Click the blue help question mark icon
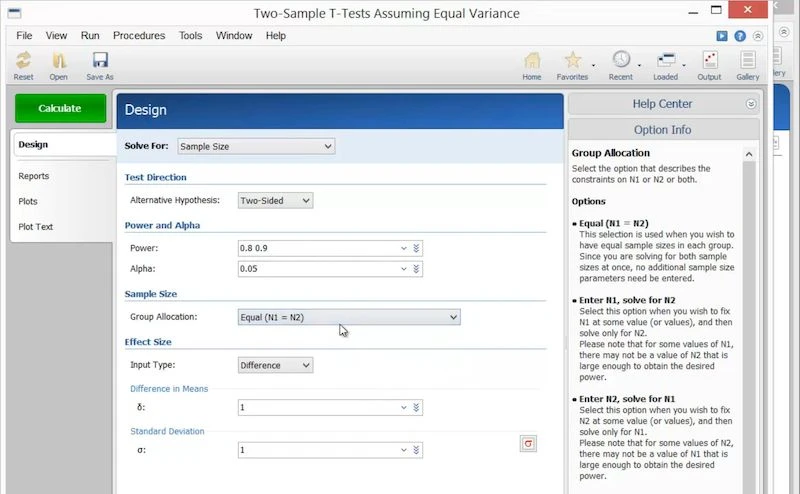 coord(740,36)
